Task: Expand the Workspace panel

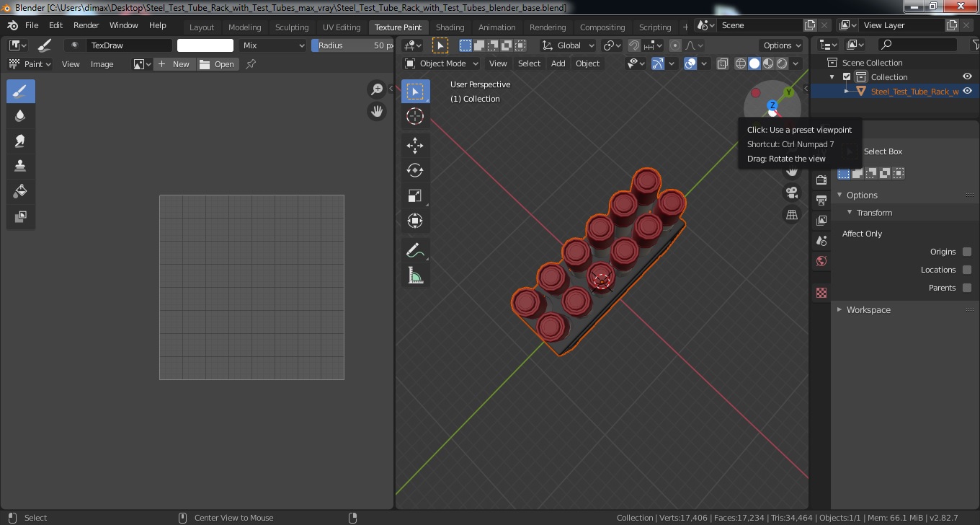Action: [868, 309]
